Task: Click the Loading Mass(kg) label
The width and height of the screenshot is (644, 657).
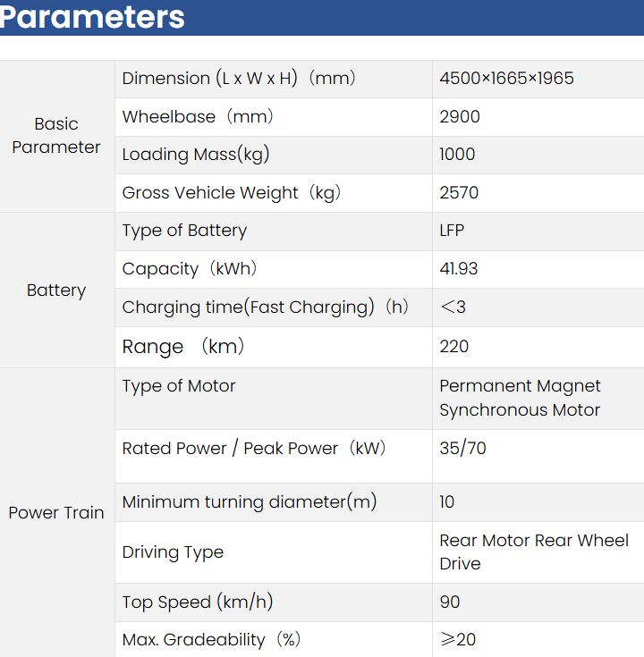Action: (196, 155)
